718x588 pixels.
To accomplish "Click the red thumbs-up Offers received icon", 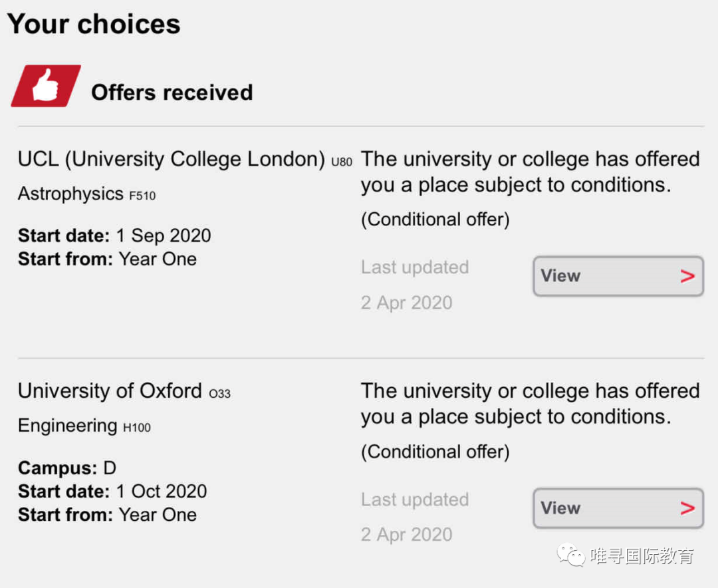I will click(46, 86).
